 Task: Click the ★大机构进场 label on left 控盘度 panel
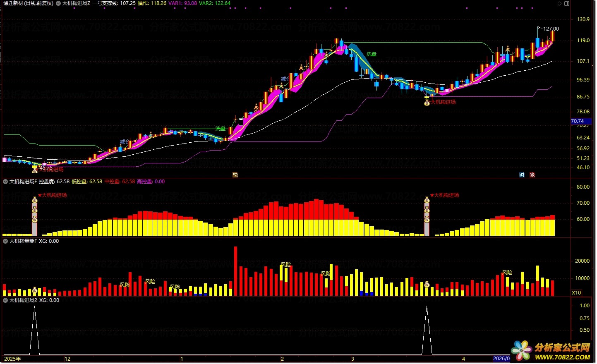[52, 195]
